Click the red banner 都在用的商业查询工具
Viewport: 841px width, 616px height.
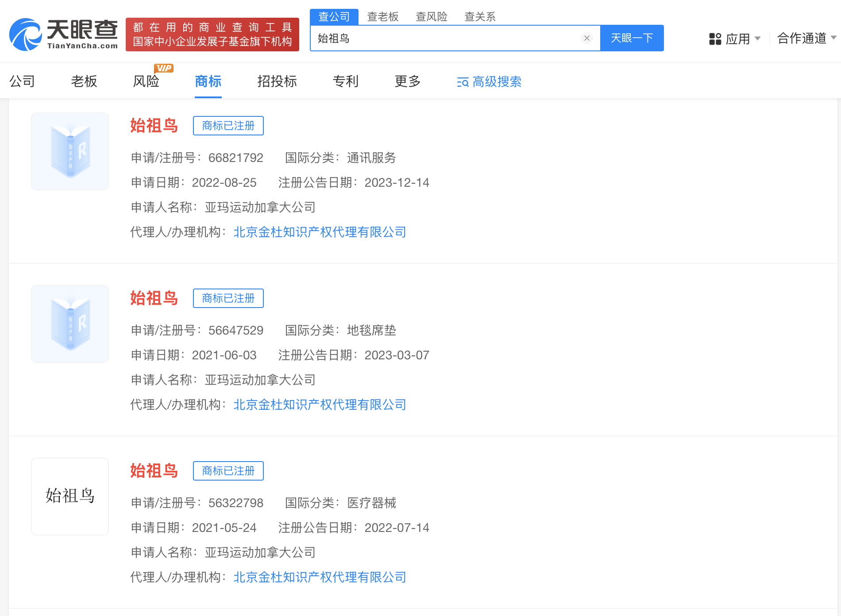point(212,35)
